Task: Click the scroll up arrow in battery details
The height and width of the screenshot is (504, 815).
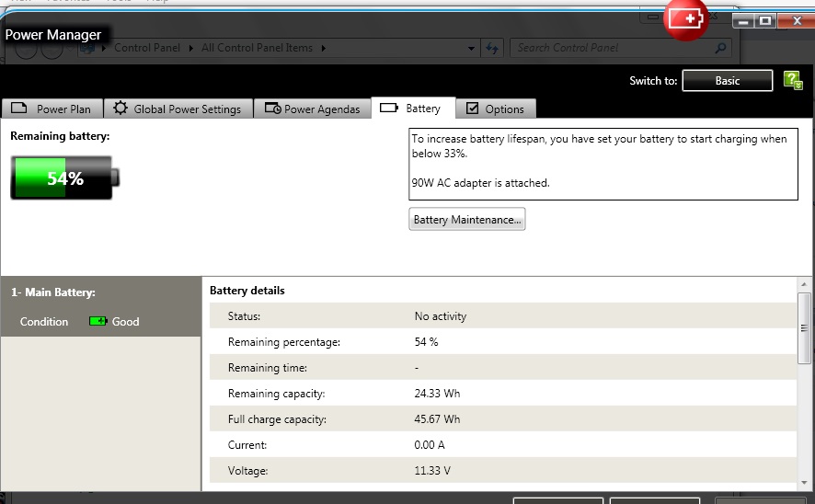Action: coord(804,284)
